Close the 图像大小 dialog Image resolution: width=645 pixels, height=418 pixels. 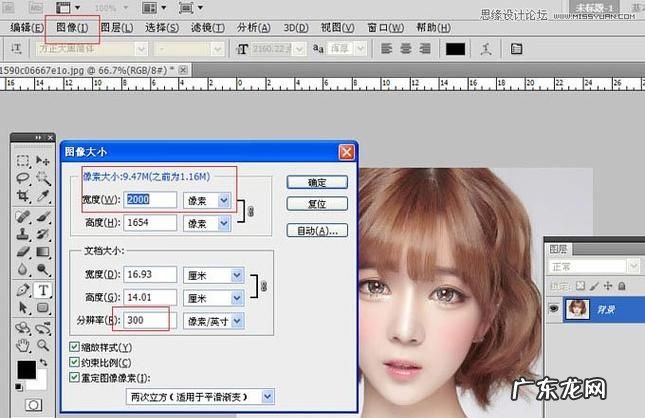(346, 152)
